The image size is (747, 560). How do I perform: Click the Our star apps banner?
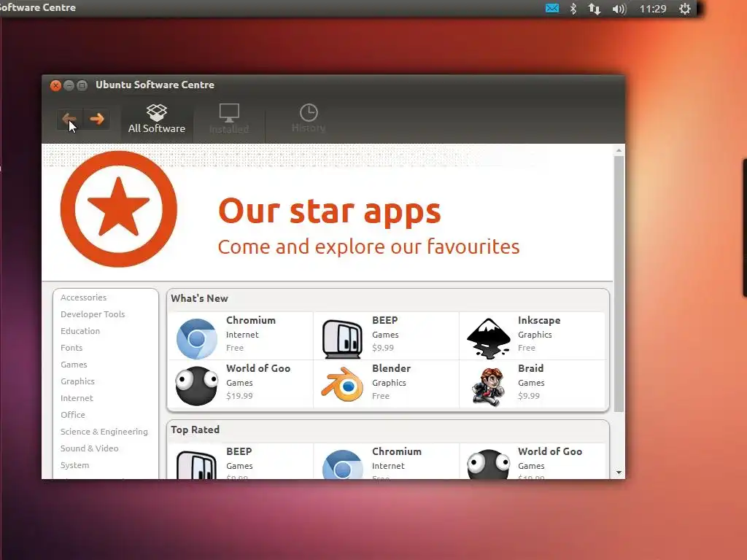pos(328,212)
